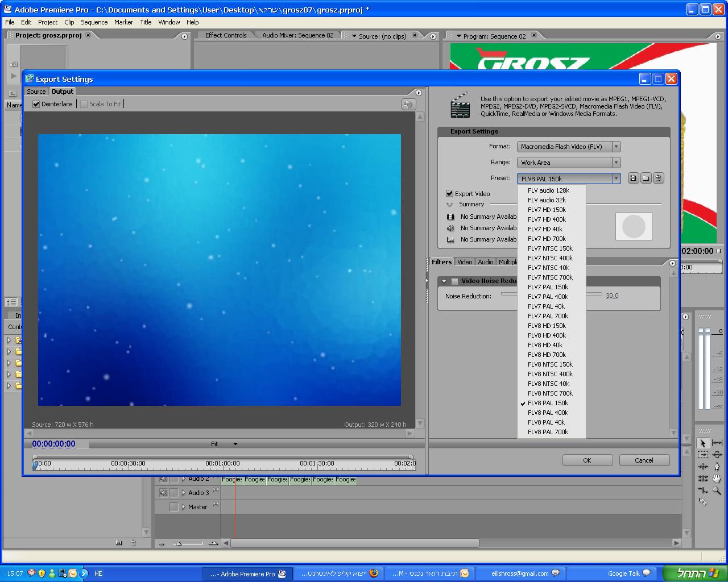Screen dimensions: 728x582
Task: Switch to the Source tab in Export Settings
Action: 36,92
